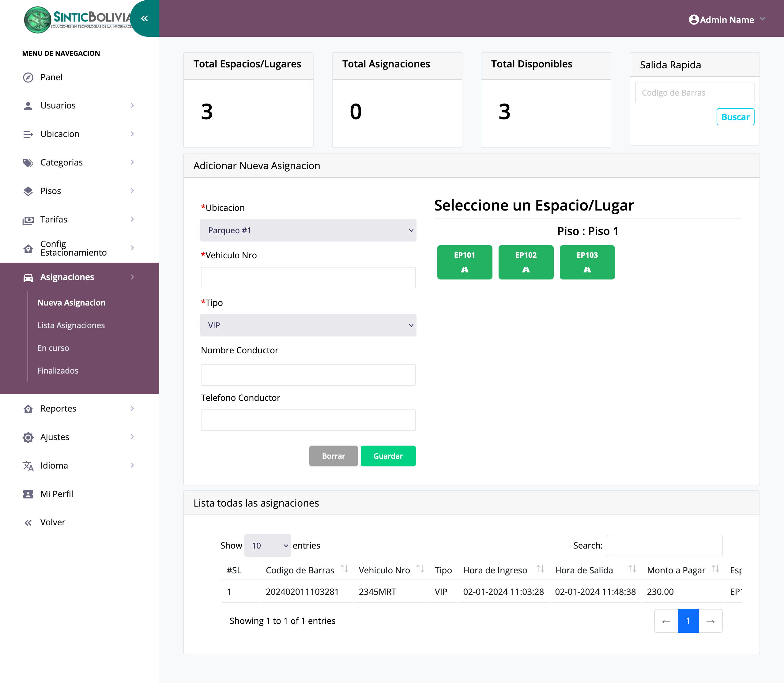Open Lista Asignaciones submenu item

(71, 325)
